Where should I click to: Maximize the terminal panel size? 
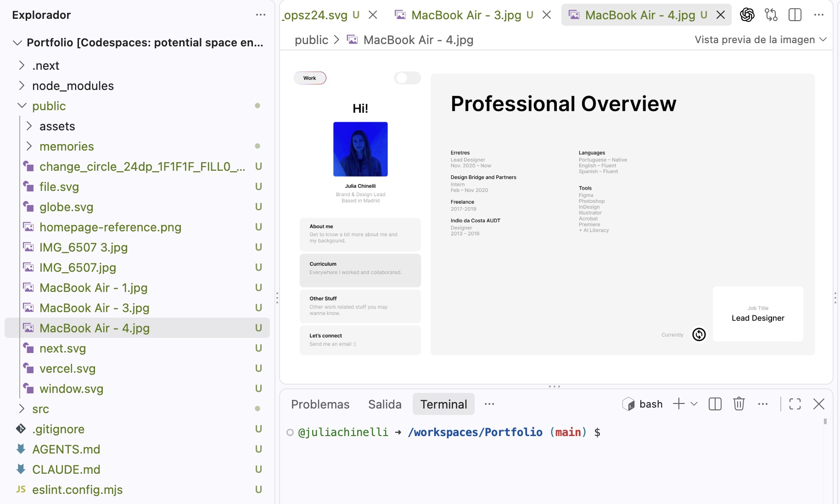coord(795,404)
